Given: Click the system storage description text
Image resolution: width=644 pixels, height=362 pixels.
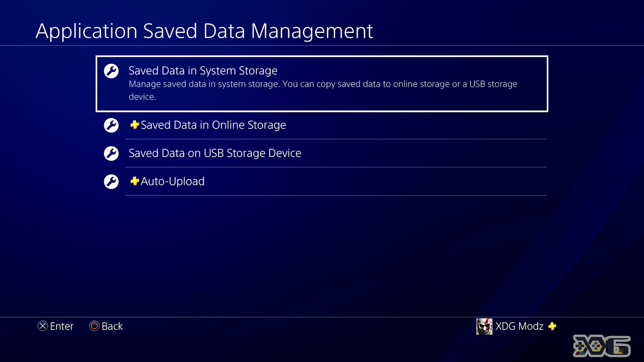Looking at the screenshot, I should (323, 90).
